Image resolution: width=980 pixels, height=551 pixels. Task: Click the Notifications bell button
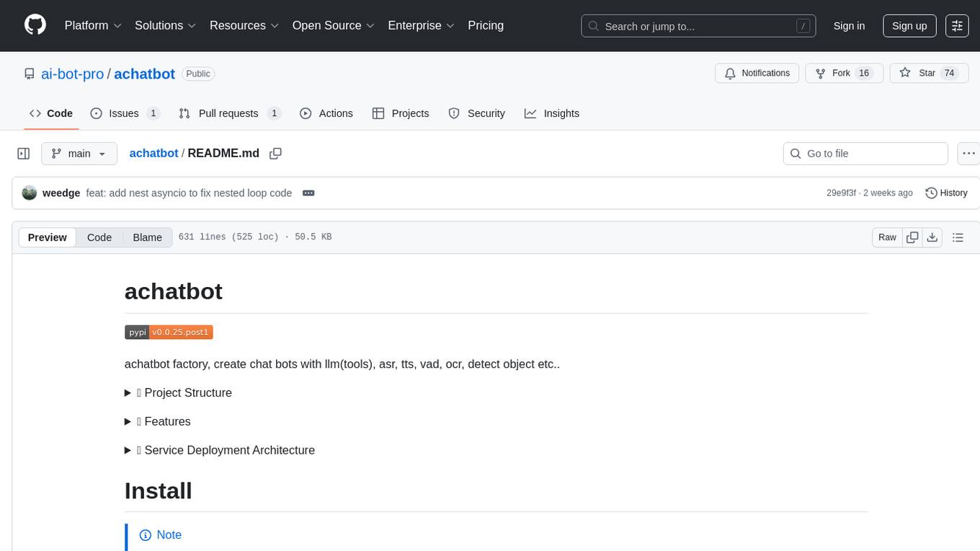click(x=757, y=74)
